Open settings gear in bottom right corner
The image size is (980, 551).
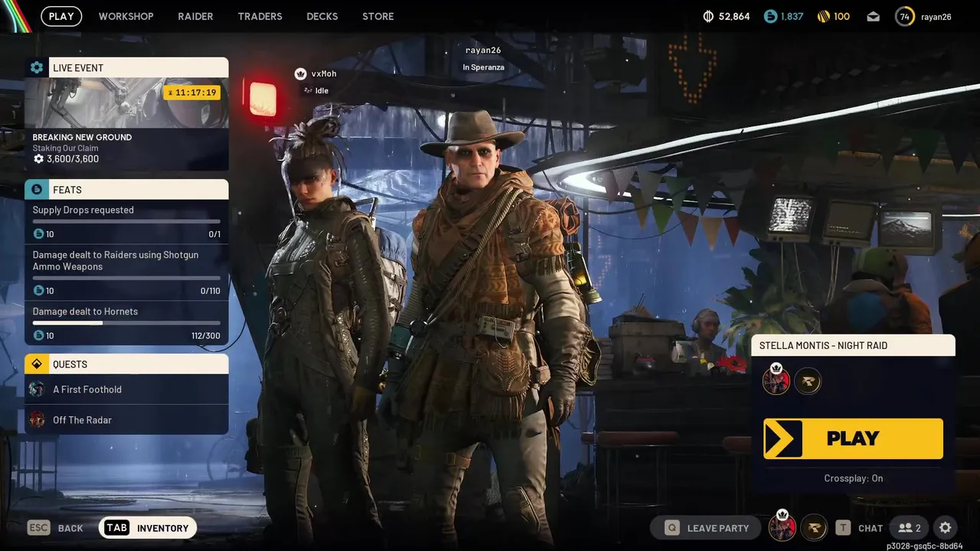click(x=946, y=528)
